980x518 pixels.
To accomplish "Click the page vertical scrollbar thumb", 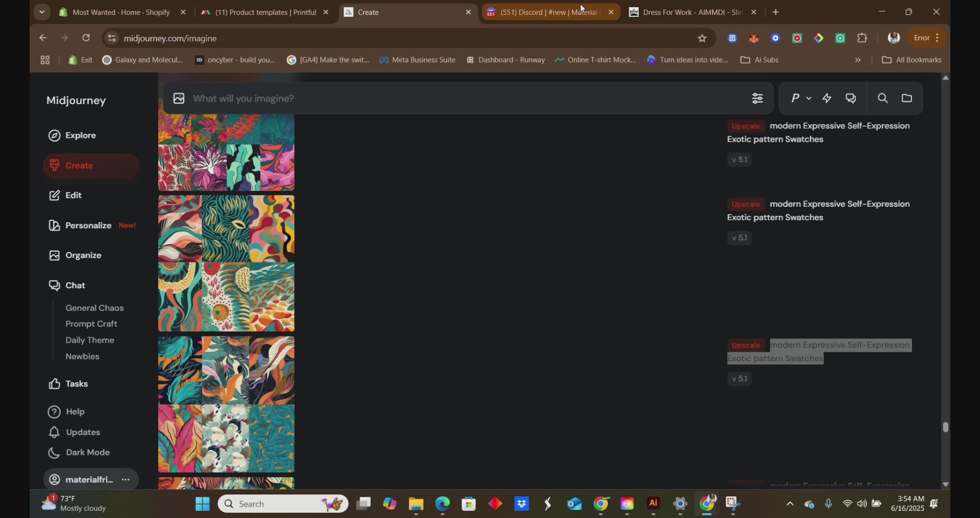I will [945, 427].
